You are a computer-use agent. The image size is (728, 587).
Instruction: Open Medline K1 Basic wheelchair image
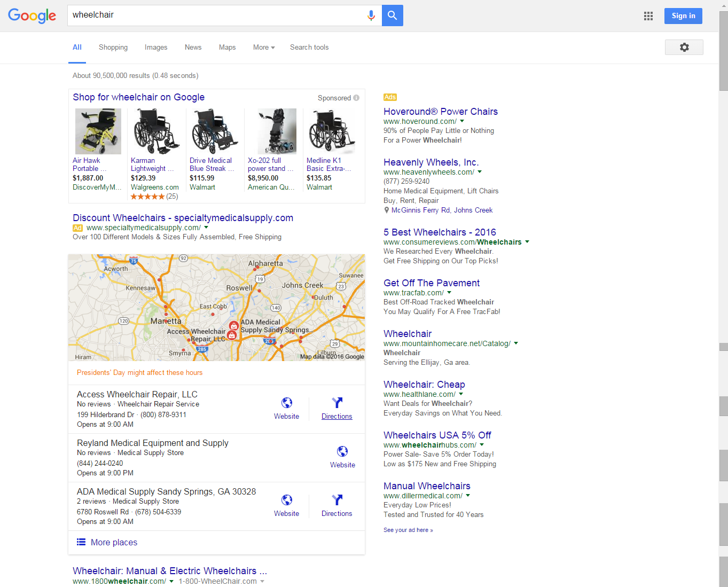332,131
